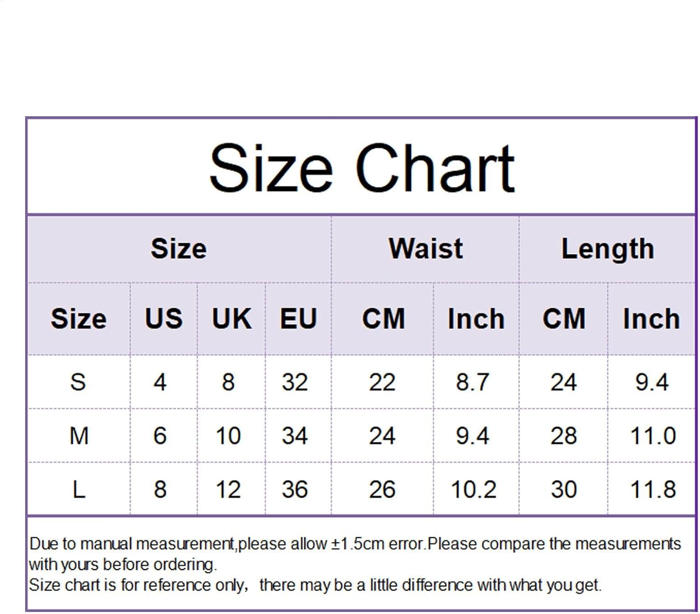Click the 11.0 inch length value

[x=652, y=436]
